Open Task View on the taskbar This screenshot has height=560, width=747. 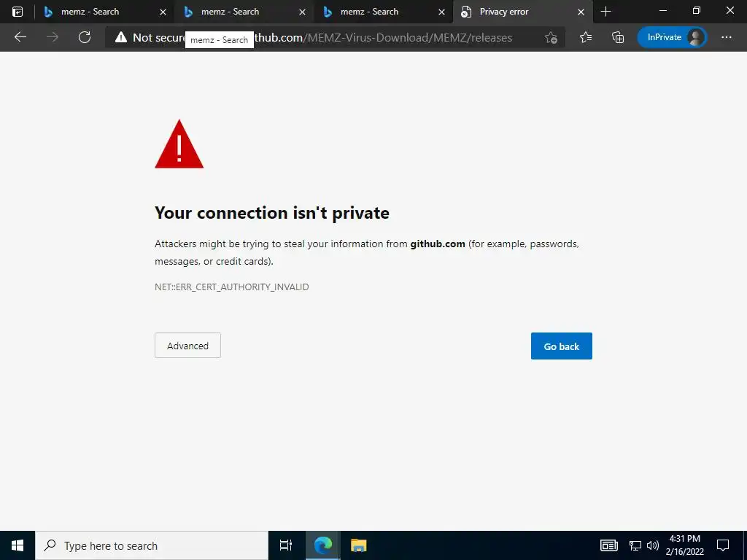pyautogui.click(x=286, y=545)
